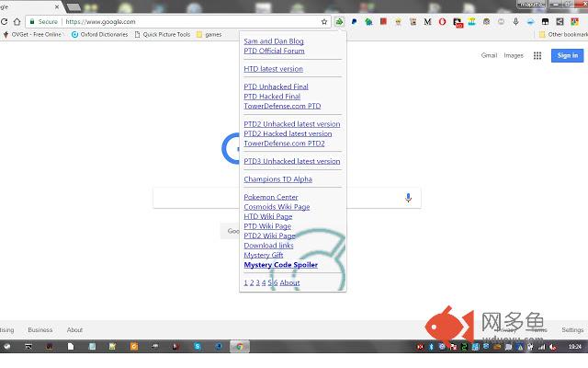The height and width of the screenshot is (368, 588).
Task: Click the volume icon in system tray
Action: 552,347
